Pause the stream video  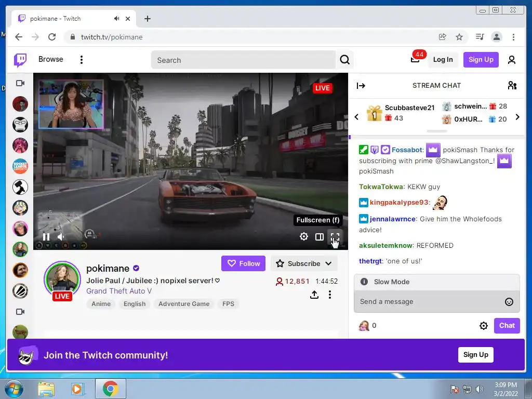click(x=46, y=237)
